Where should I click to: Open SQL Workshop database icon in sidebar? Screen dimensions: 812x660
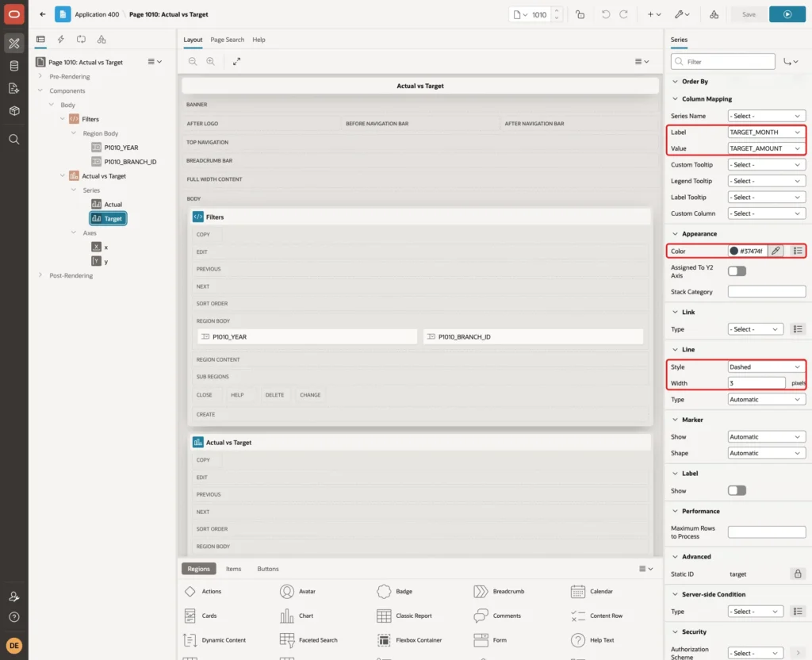tap(14, 66)
